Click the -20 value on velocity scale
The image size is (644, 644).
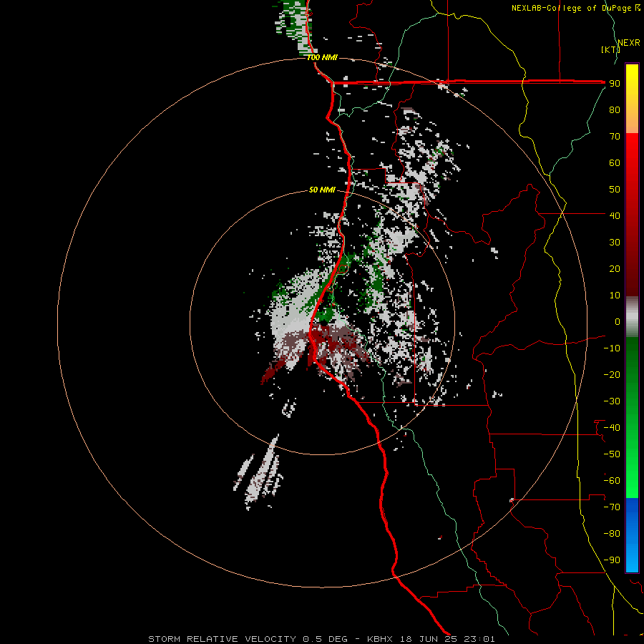612,374
